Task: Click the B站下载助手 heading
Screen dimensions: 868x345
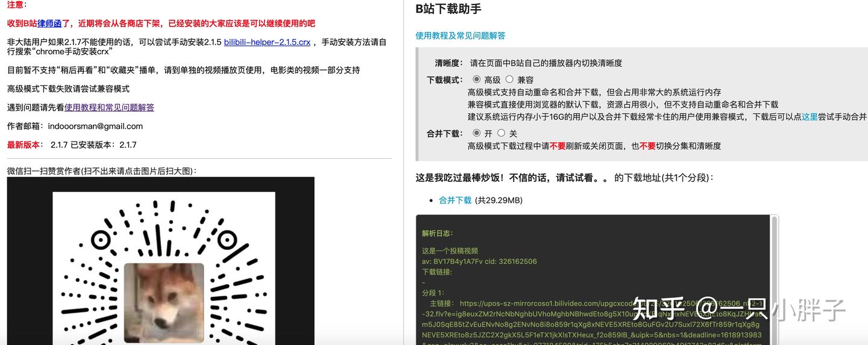Action: 448,9
